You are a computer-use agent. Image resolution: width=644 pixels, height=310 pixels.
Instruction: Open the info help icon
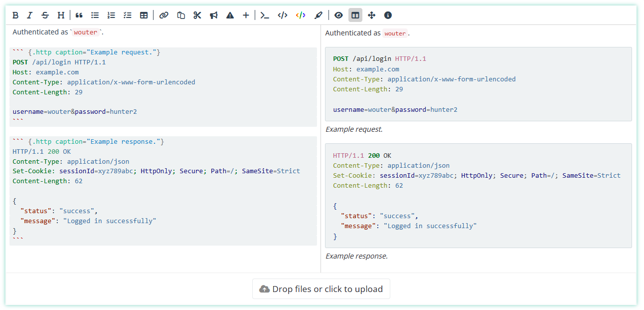[x=388, y=15]
